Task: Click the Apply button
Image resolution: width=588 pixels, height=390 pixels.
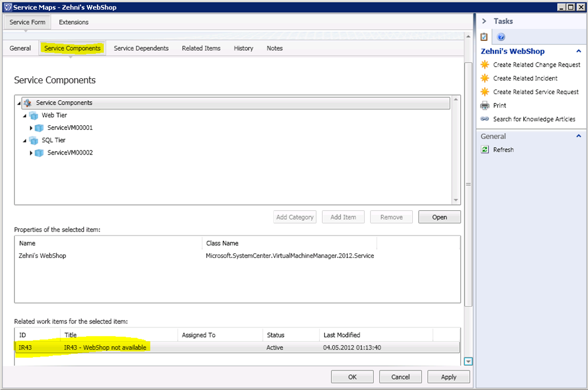Action: coord(448,377)
